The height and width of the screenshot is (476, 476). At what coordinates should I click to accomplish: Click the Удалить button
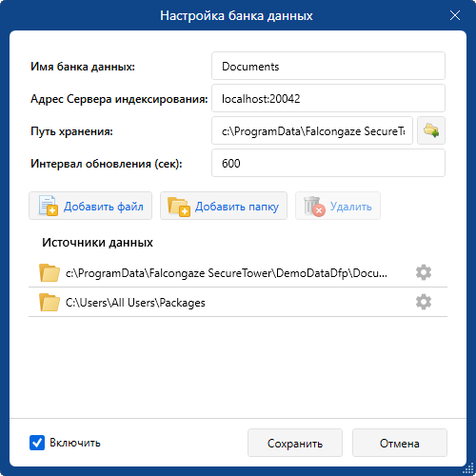[338, 206]
